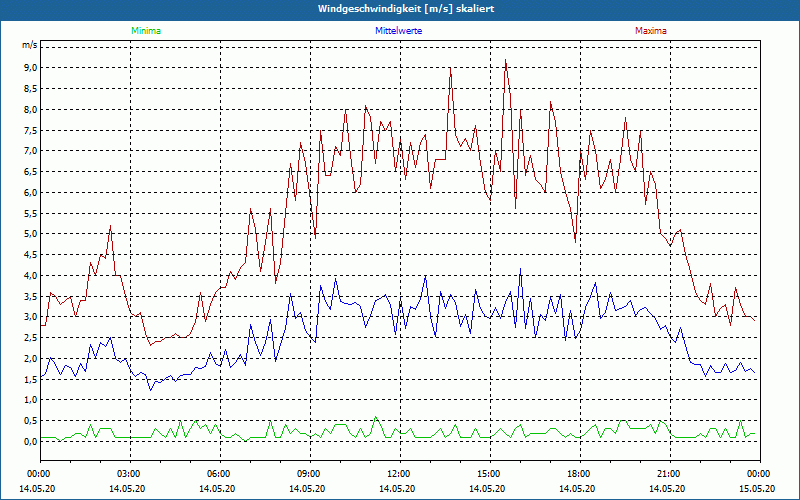Click the 6,5 y-axis value
Viewport: 800px width, 500px height.
[31, 172]
